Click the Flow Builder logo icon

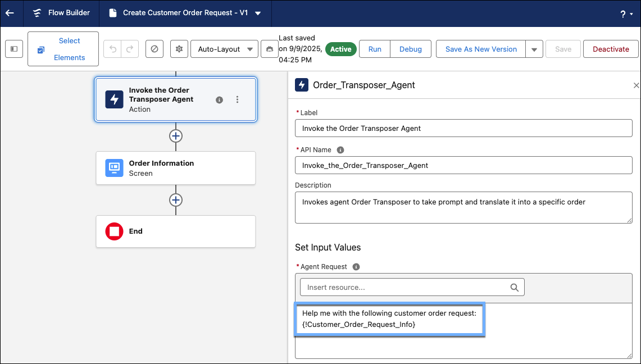point(37,13)
